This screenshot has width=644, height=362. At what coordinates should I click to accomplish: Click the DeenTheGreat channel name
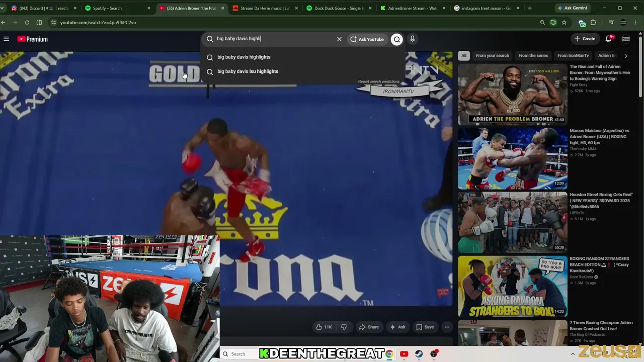pos(582,277)
